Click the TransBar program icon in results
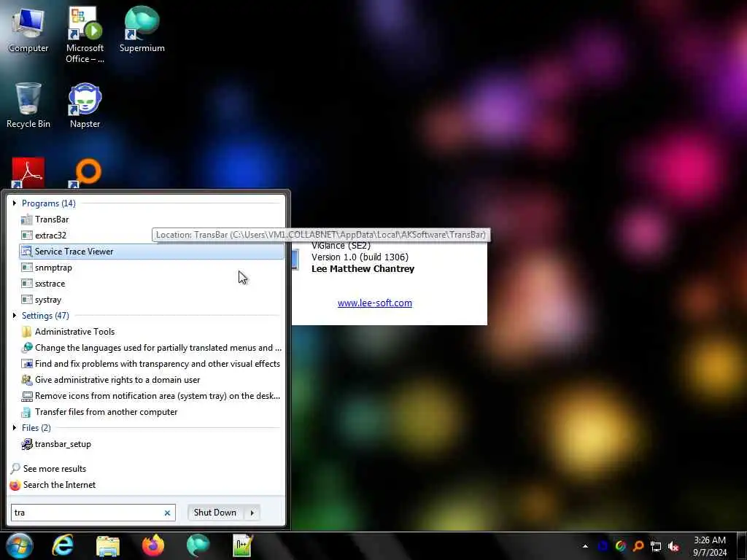Viewport: 747px width, 560px height. click(27, 219)
